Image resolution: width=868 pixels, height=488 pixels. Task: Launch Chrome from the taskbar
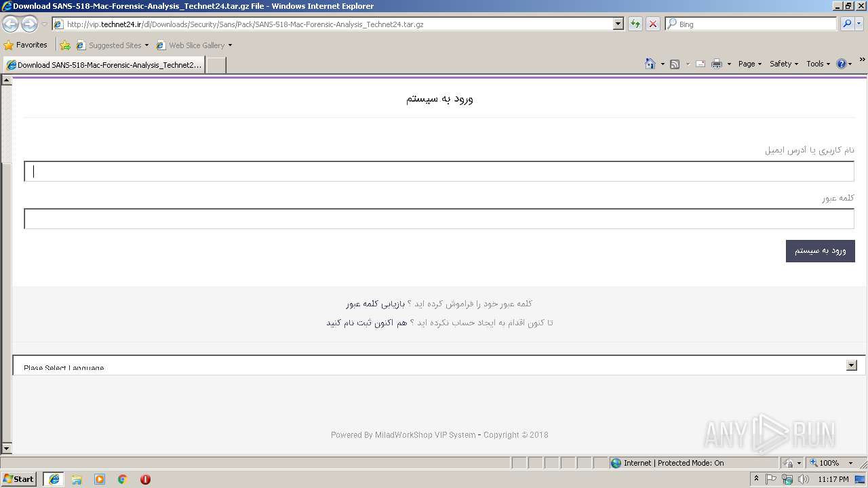click(x=123, y=479)
